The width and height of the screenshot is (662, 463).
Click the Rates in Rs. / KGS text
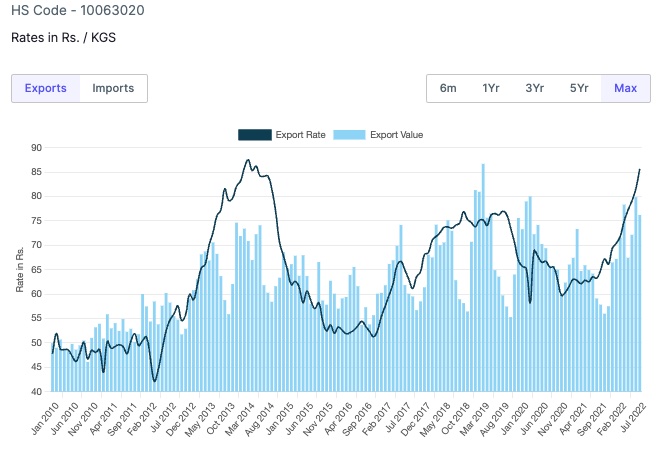[x=64, y=39]
